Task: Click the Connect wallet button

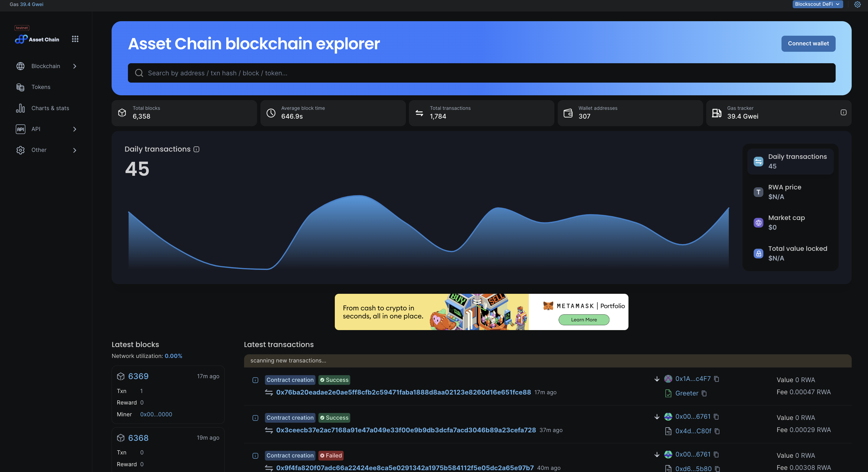Action: click(x=808, y=44)
